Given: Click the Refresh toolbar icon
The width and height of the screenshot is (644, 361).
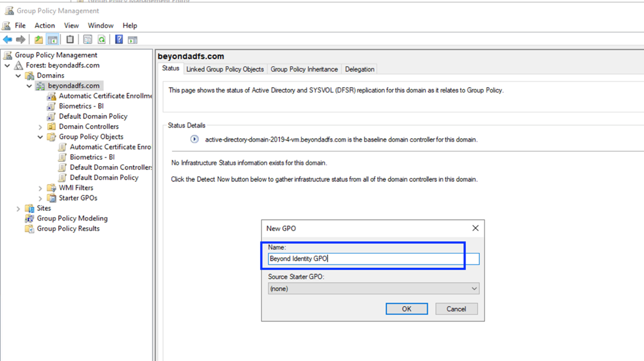Looking at the screenshot, I should [102, 40].
